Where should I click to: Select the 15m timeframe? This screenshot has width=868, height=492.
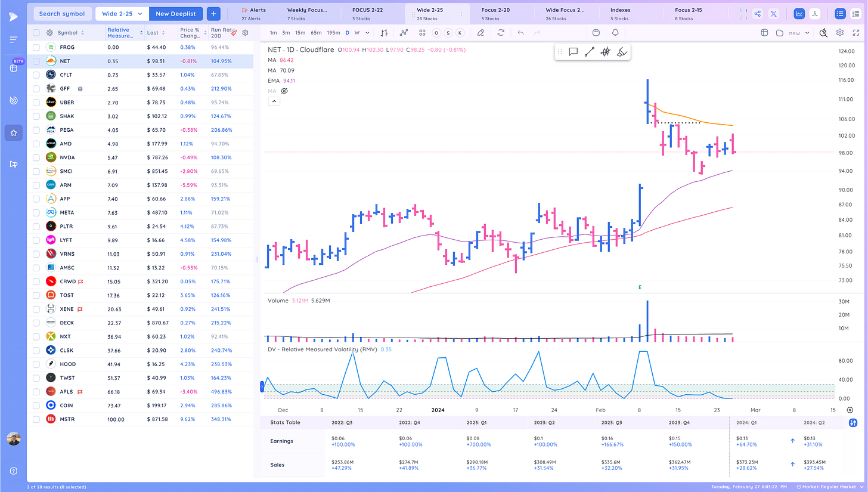pos(300,33)
